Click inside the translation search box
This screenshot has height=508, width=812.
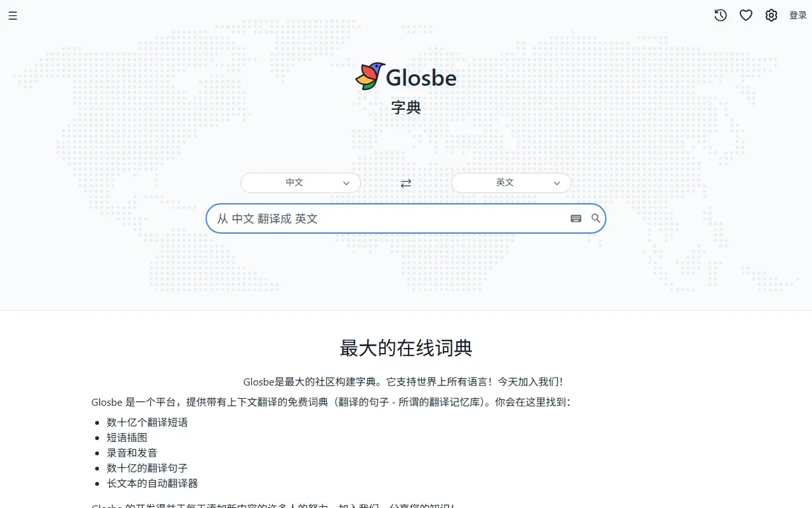381,218
